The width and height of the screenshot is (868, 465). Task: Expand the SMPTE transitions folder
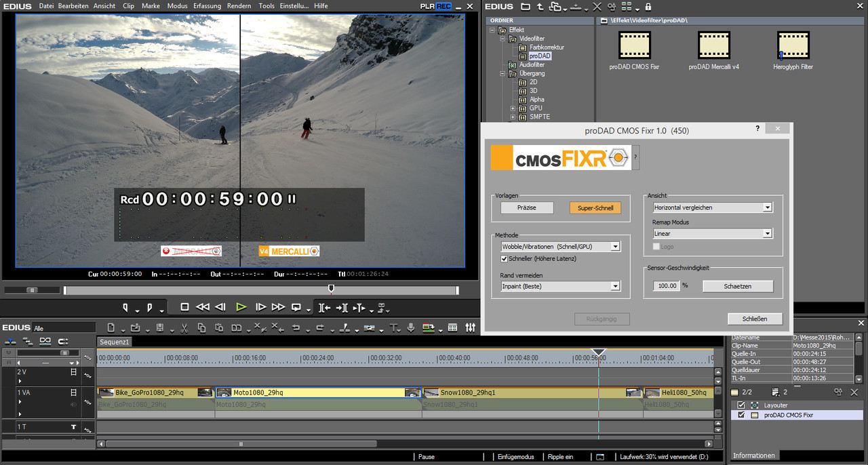pos(513,117)
